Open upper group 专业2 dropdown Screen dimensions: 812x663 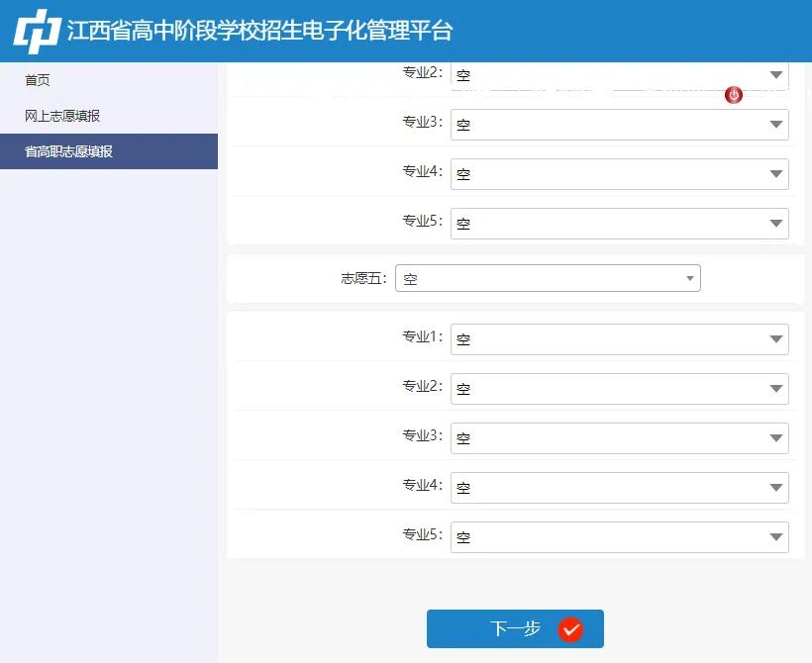pyautogui.click(x=620, y=75)
